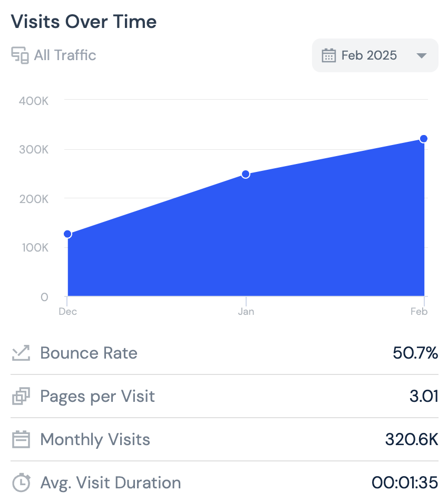This screenshot has width=448, height=501.
Task: Click the calendar icon in date selector
Action: point(329,55)
